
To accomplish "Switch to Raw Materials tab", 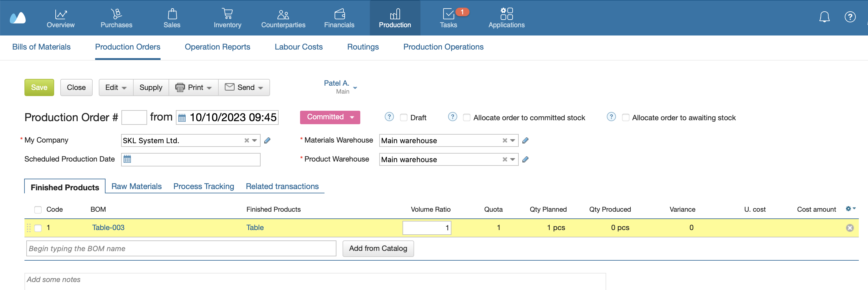I will point(136,187).
